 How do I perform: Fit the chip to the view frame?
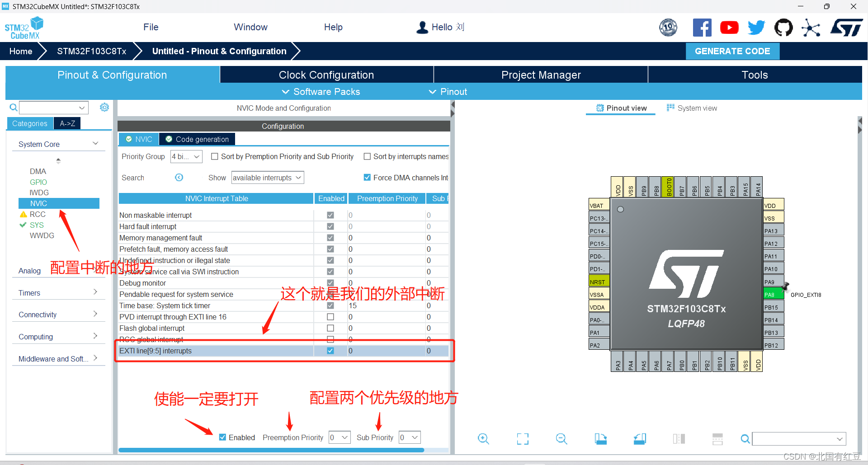(x=523, y=438)
